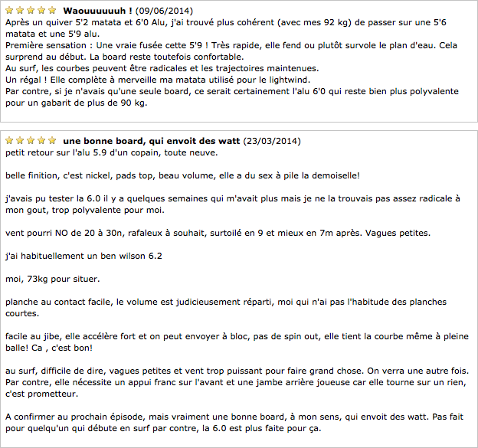This screenshot has height=448, width=478.
Task: Click the first star of the Waouuuuuuh review
Action: tap(9, 11)
